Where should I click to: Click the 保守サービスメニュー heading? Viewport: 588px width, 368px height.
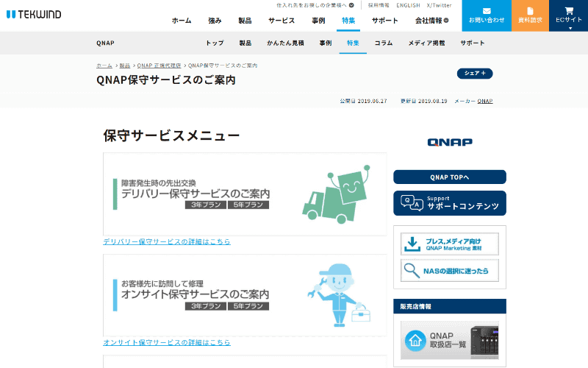[x=171, y=135]
